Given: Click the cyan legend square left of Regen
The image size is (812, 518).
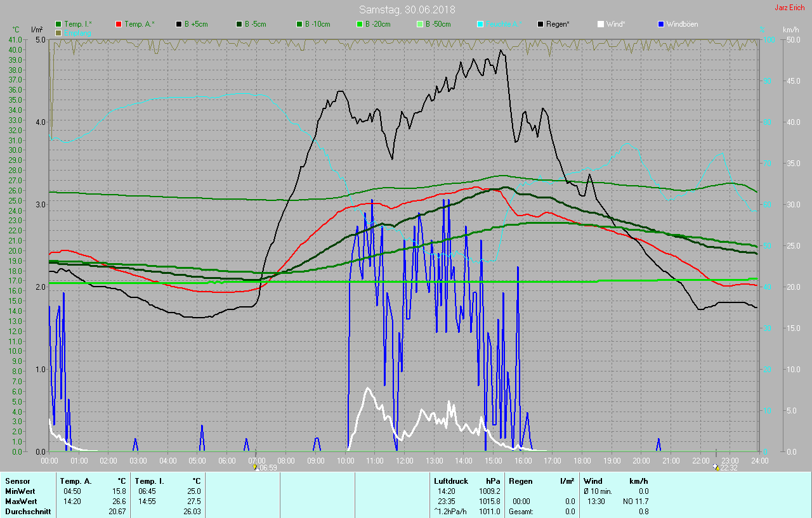Looking at the screenshot, I should (480, 24).
